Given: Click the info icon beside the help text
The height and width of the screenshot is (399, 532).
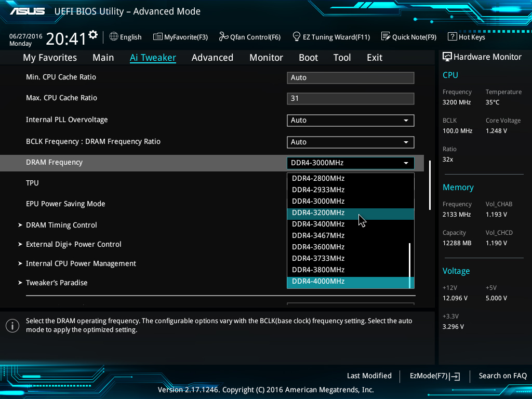Looking at the screenshot, I should tap(12, 326).
